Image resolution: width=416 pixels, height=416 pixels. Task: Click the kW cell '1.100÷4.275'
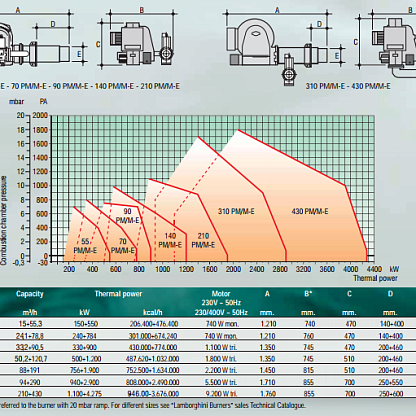[x=85, y=394]
